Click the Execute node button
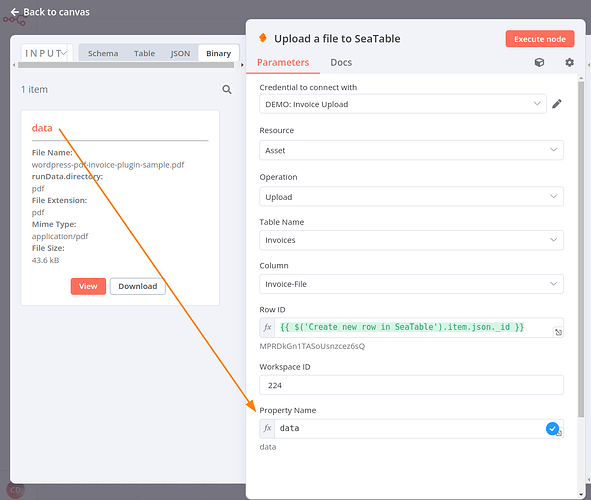This screenshot has width=591, height=500. (x=540, y=39)
